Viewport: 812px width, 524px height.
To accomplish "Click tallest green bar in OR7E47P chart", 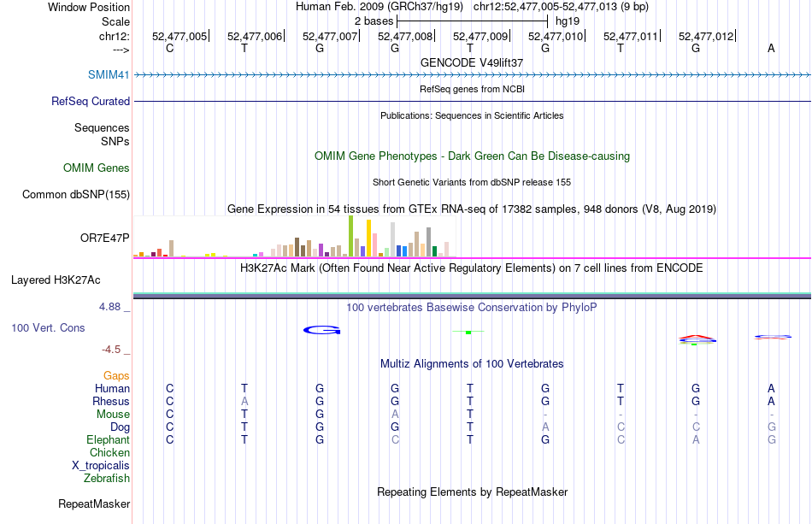I will (351, 236).
